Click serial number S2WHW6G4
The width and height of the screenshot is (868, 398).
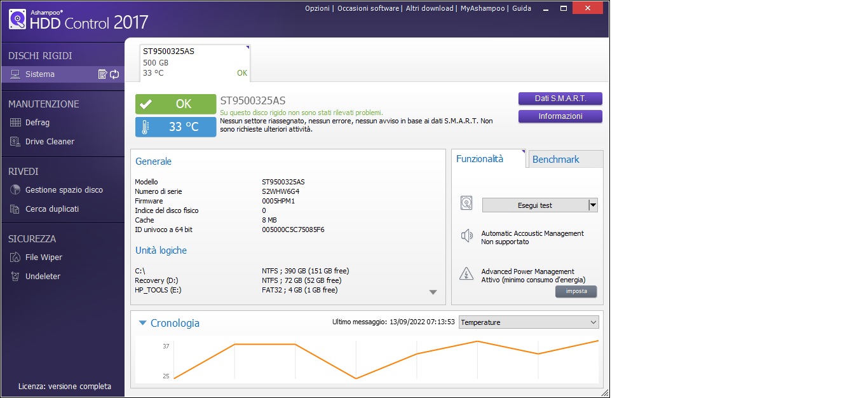pos(280,191)
